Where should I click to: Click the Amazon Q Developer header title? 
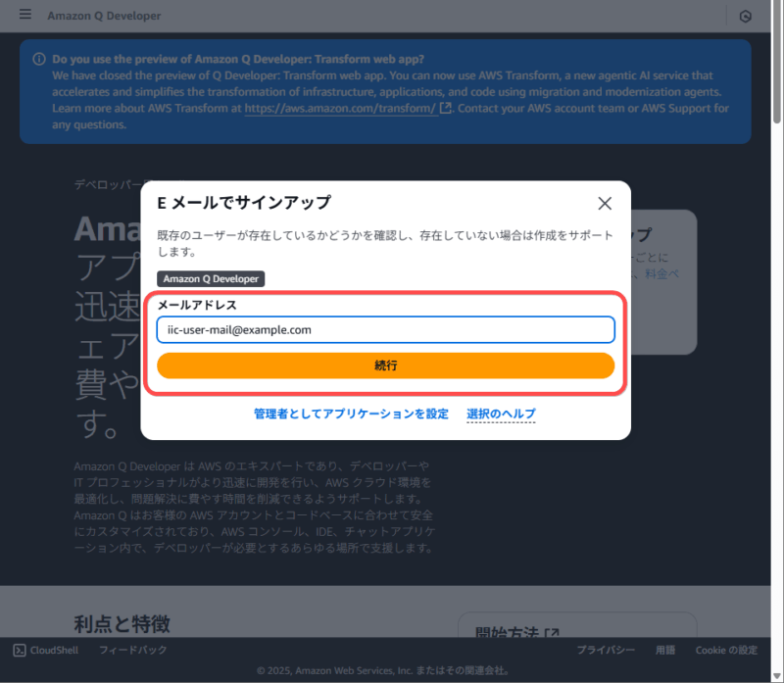click(104, 16)
